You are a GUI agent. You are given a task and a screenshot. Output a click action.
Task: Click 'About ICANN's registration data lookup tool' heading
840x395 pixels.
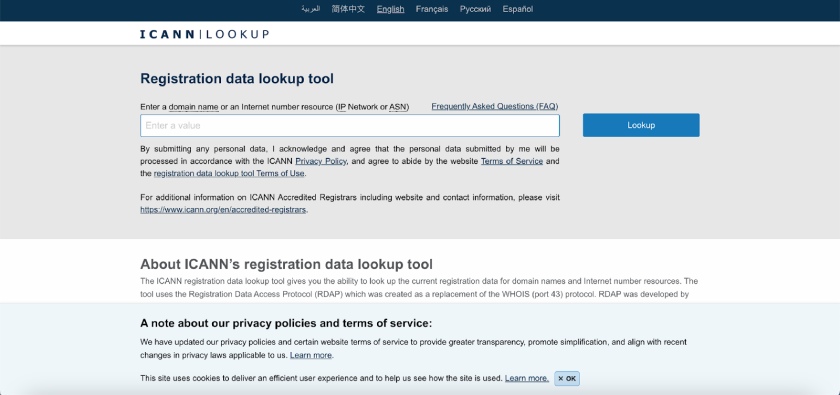(286, 264)
